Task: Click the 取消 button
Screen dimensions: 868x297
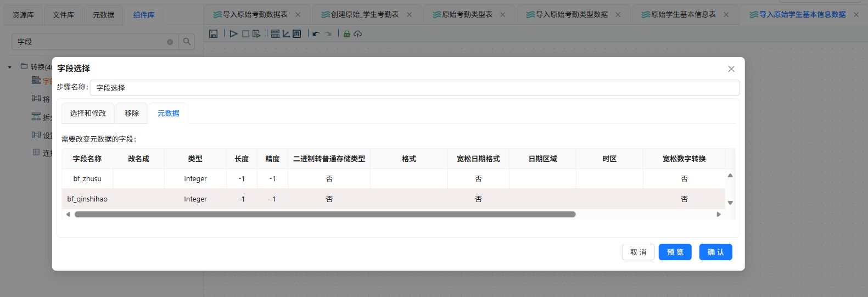Action: pyautogui.click(x=638, y=252)
